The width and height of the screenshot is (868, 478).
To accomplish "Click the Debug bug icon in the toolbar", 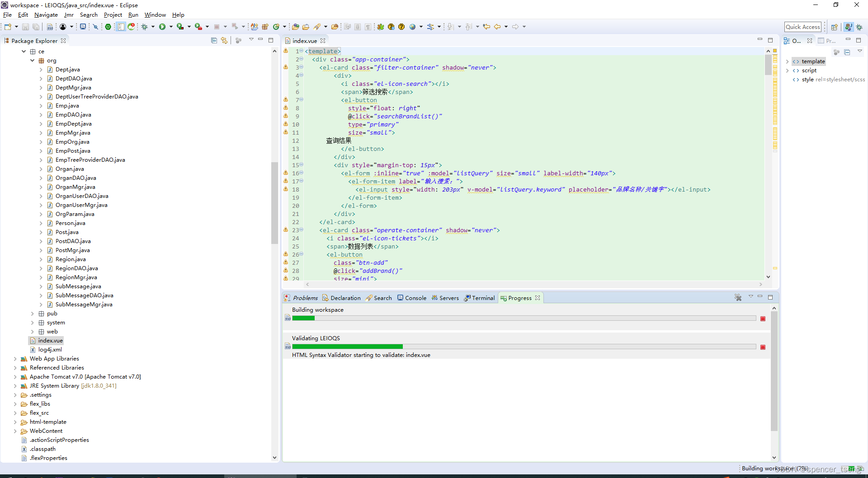I will tap(144, 27).
